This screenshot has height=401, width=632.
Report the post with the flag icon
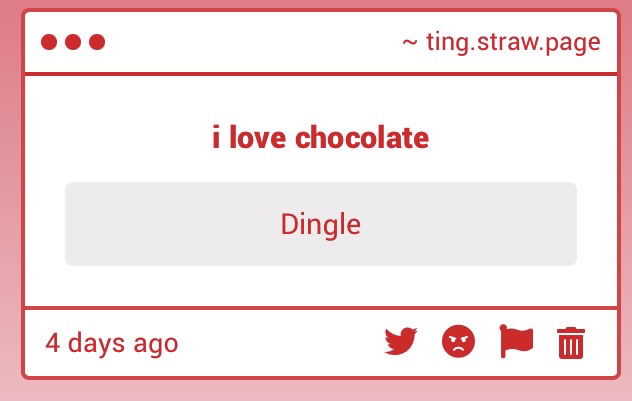click(516, 342)
